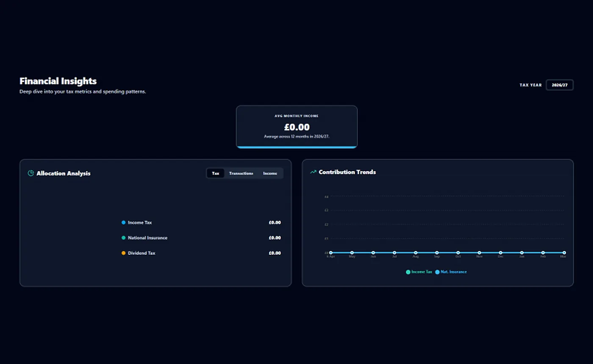Click the pie chart icon beside Allocation Analysis
The height and width of the screenshot is (364, 593).
pos(31,173)
